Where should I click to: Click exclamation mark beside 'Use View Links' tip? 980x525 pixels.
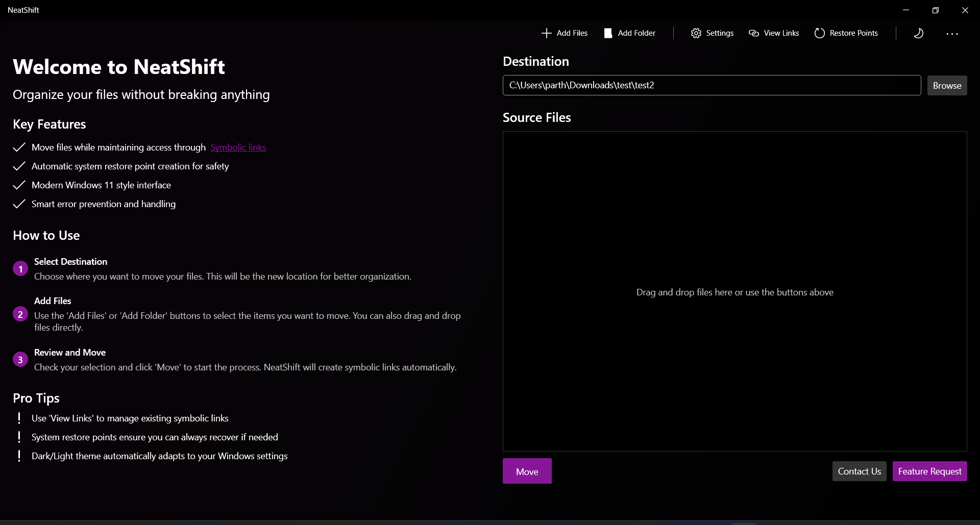(19, 418)
